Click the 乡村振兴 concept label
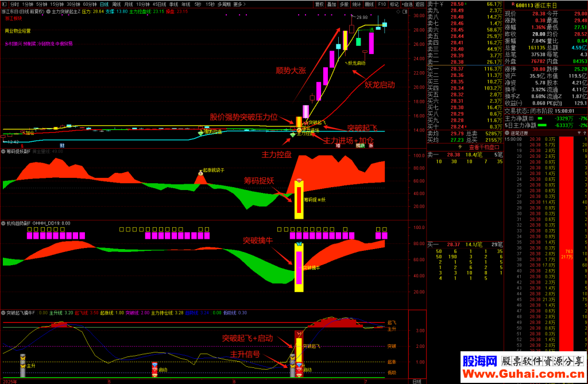This screenshot has height=384, width=588. click(x=13, y=44)
